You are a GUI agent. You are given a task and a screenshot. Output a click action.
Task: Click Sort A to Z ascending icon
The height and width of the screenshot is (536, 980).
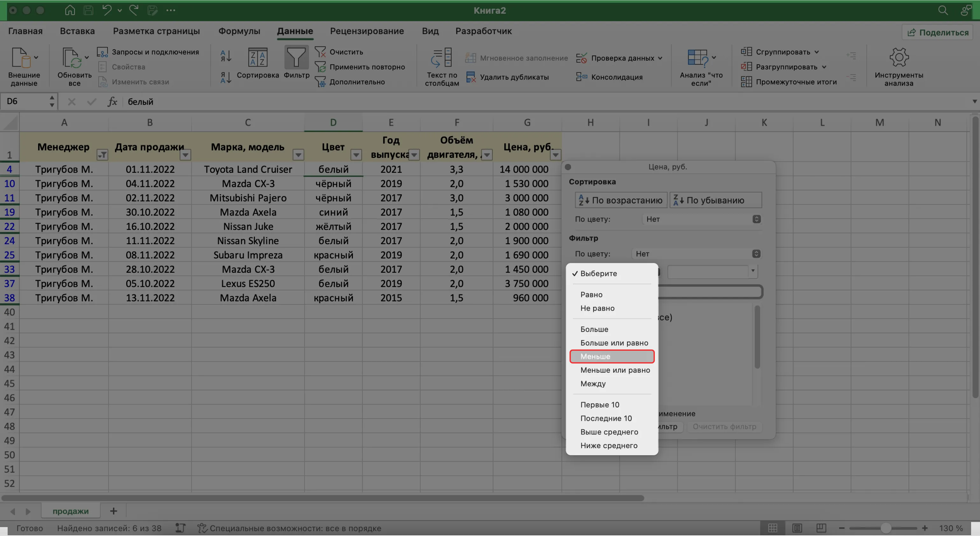(x=226, y=56)
